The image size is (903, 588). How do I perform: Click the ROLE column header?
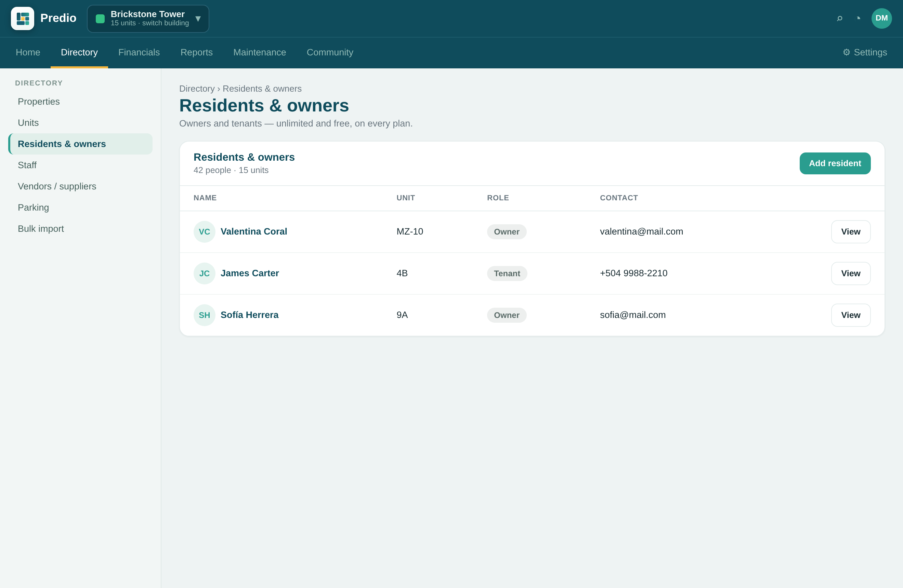click(498, 198)
